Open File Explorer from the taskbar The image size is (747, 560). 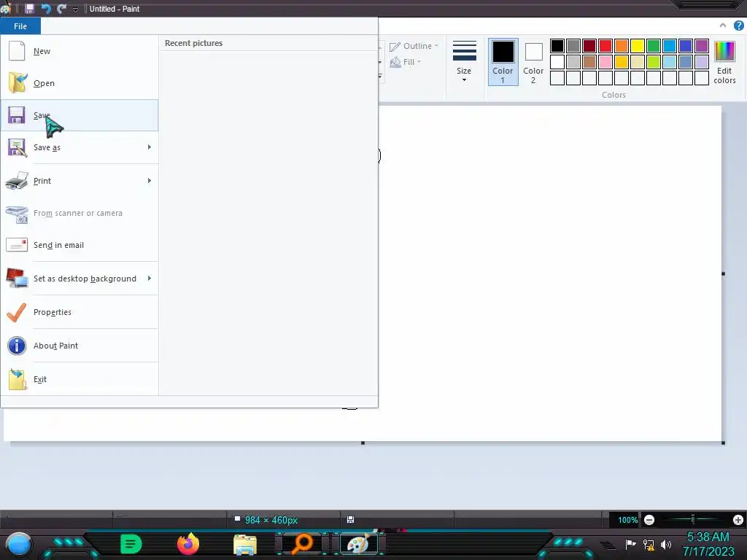(245, 545)
